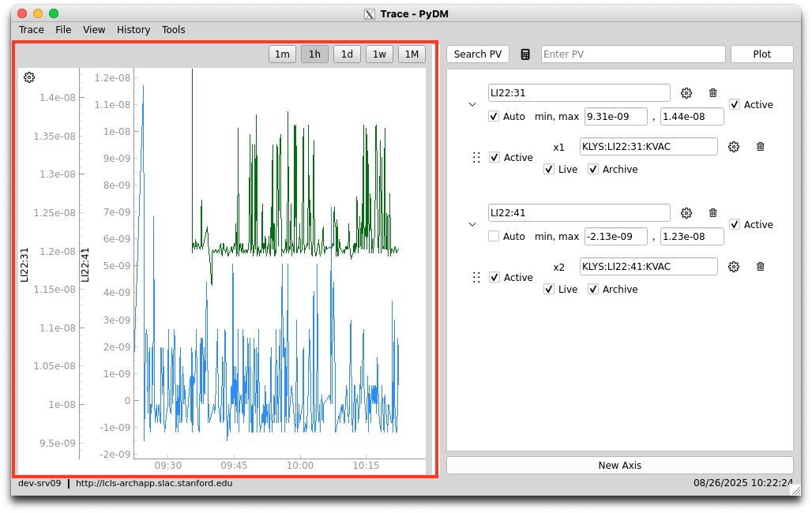The image size is (812, 513).
Task: Set time range to 1m
Action: (282, 54)
